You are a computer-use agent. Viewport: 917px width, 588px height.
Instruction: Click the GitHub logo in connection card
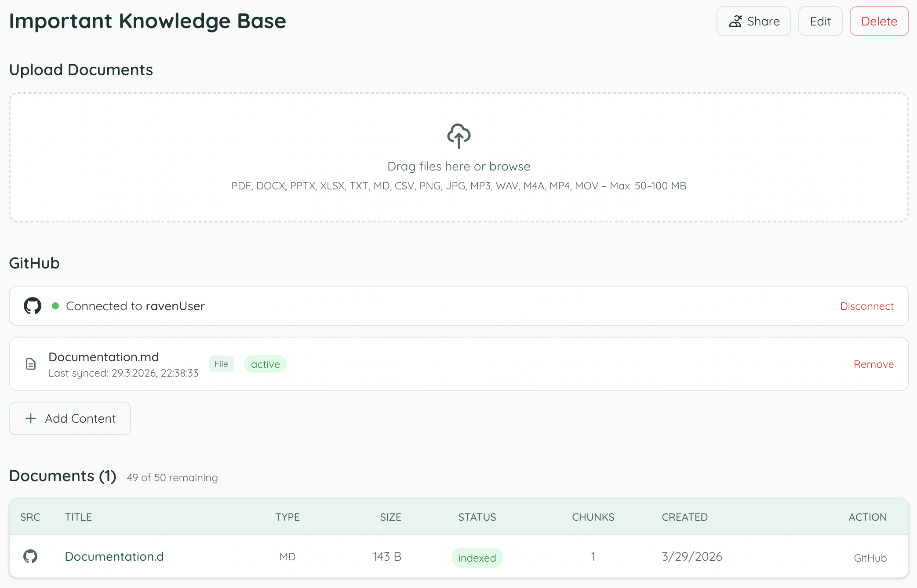[x=33, y=306]
